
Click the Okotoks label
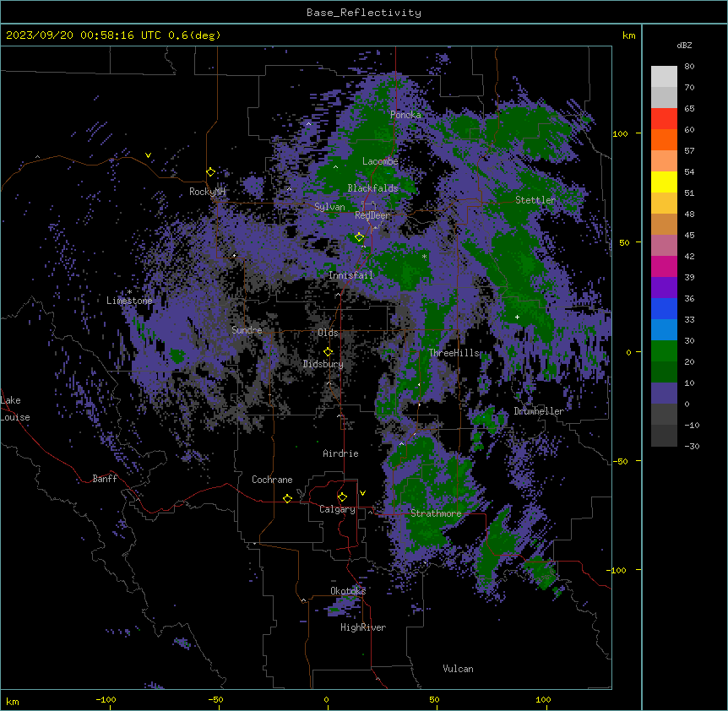[x=348, y=591]
